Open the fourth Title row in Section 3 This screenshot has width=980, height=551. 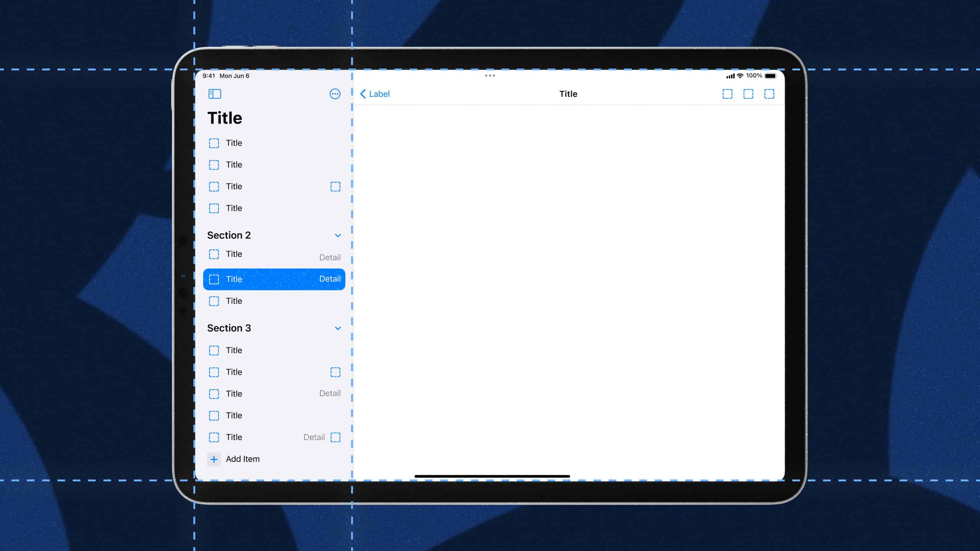coord(274,416)
